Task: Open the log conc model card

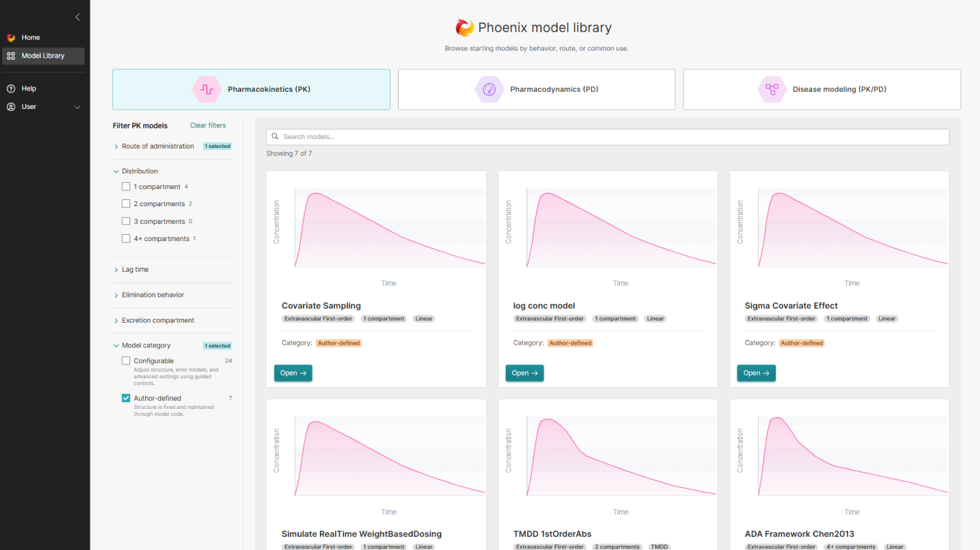Action: click(x=525, y=373)
